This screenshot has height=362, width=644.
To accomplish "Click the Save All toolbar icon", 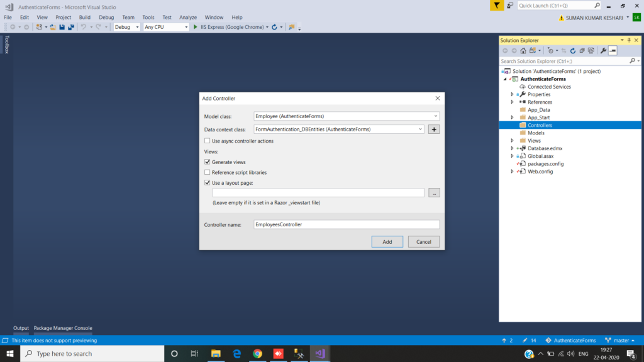I will pos(71,27).
